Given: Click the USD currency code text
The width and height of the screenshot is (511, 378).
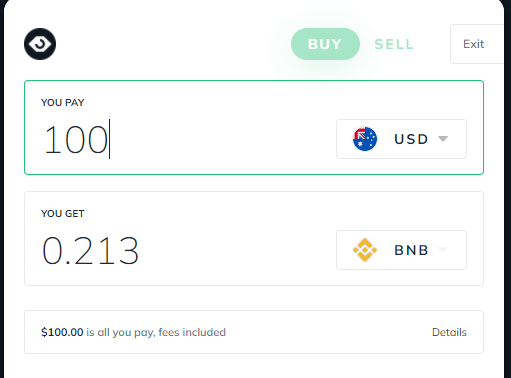Looking at the screenshot, I should point(411,139).
